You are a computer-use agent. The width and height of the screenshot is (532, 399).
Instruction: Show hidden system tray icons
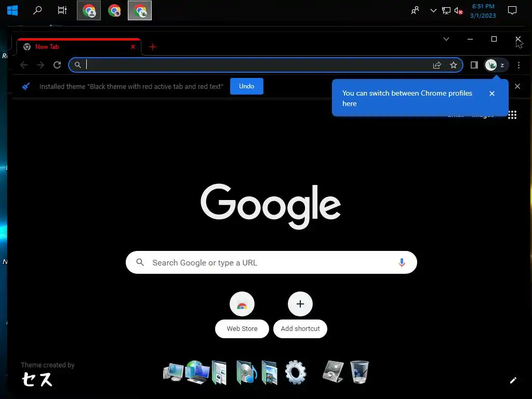coord(433,10)
